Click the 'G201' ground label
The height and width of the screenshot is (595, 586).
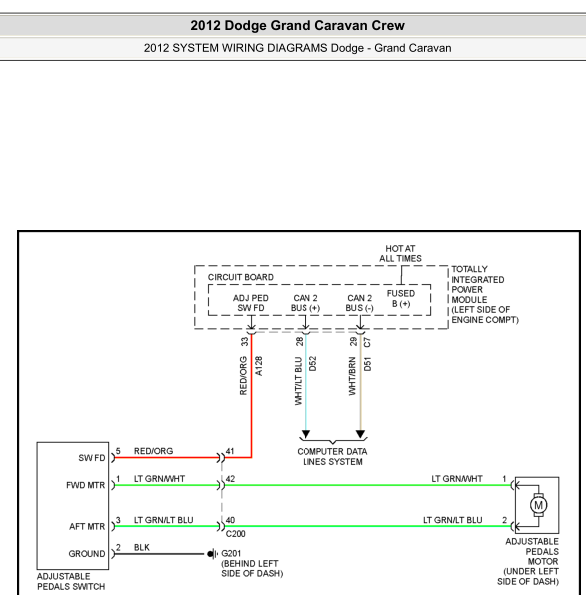[231, 553]
